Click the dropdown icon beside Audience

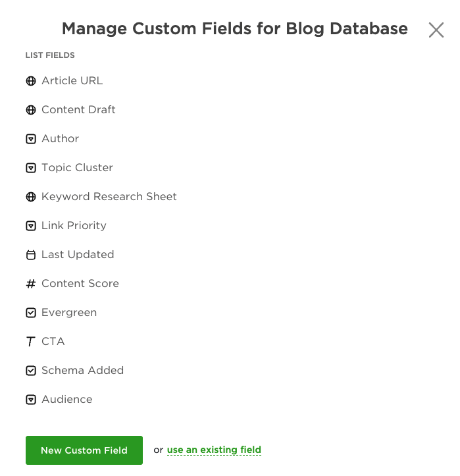(30, 400)
